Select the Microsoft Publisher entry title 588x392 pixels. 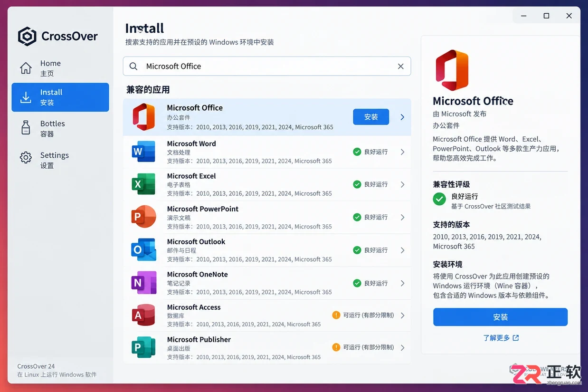(x=199, y=339)
